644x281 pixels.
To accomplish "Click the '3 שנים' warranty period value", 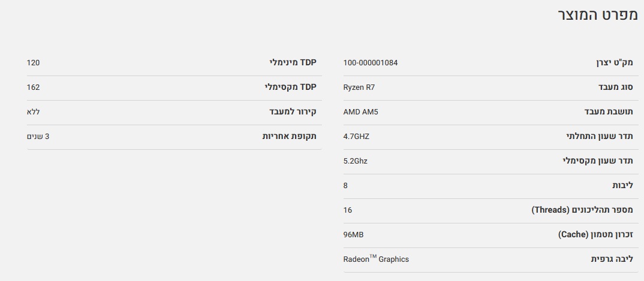I will [x=38, y=137].
